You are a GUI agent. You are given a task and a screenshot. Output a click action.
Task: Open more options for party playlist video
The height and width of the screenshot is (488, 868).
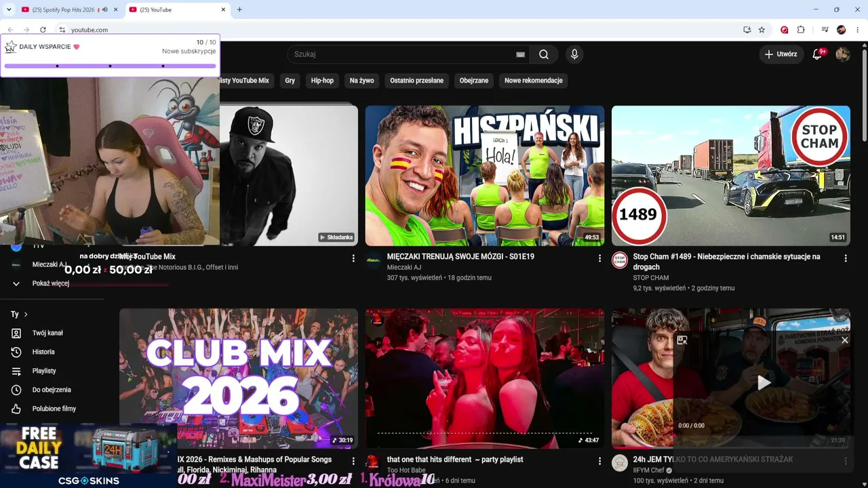click(x=599, y=461)
